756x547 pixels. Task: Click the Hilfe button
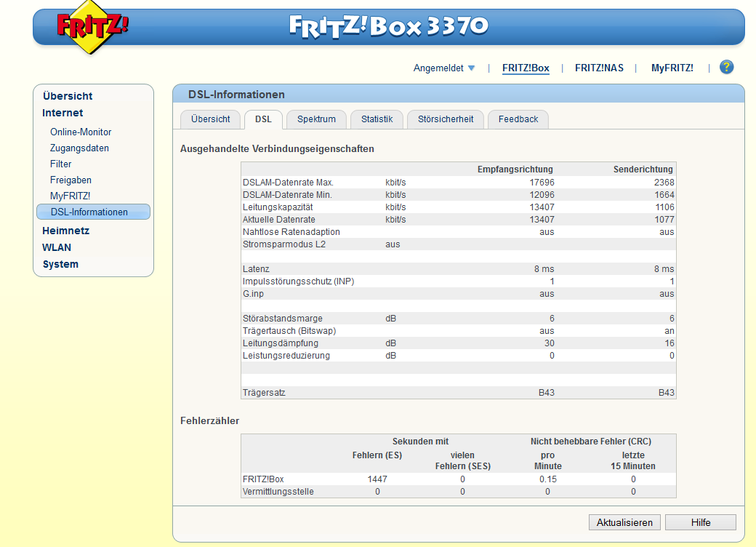pyautogui.click(x=701, y=522)
